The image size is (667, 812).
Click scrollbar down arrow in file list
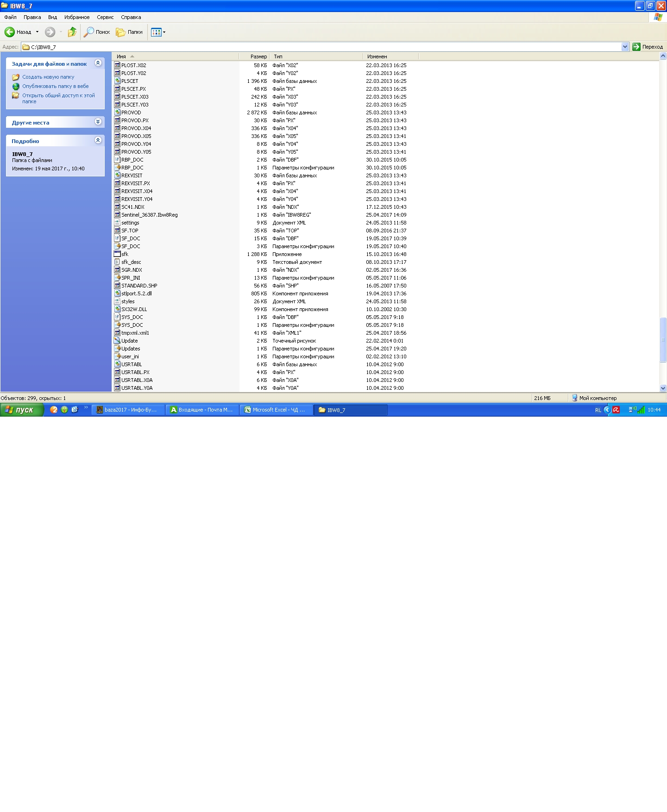click(x=663, y=388)
